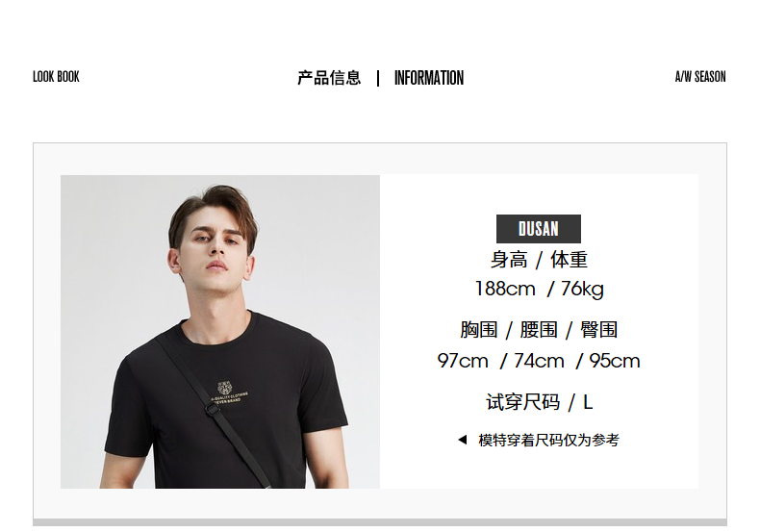This screenshot has height=532, width=760.
Task: Click the 模特穿着尺码仅为参考 note
Action: 548,440
